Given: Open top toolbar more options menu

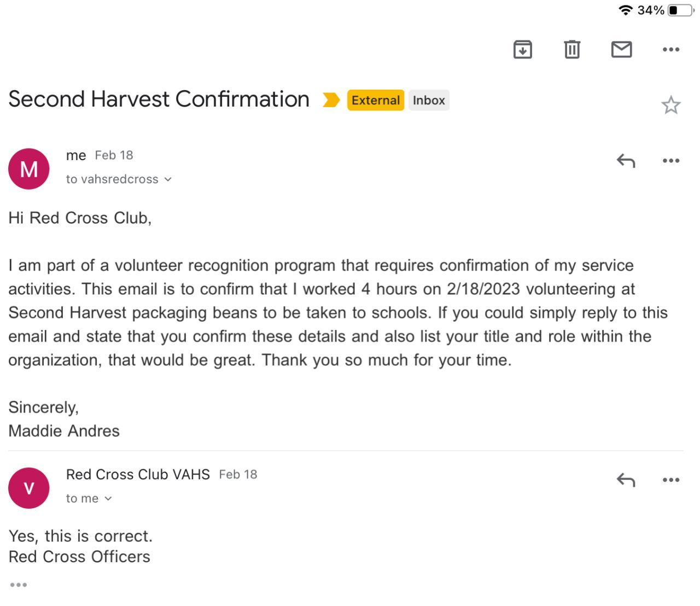Looking at the screenshot, I should click(670, 50).
